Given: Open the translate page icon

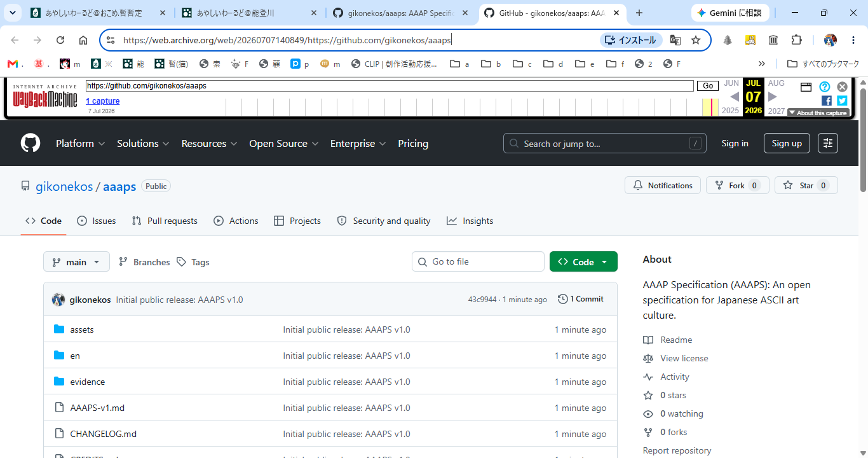Looking at the screenshot, I should (675, 40).
